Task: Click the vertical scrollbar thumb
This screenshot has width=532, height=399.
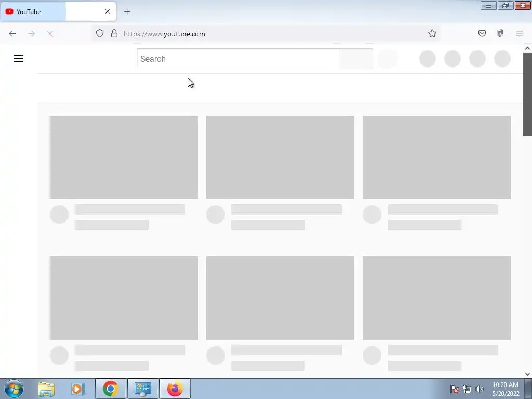Action: coord(527,95)
